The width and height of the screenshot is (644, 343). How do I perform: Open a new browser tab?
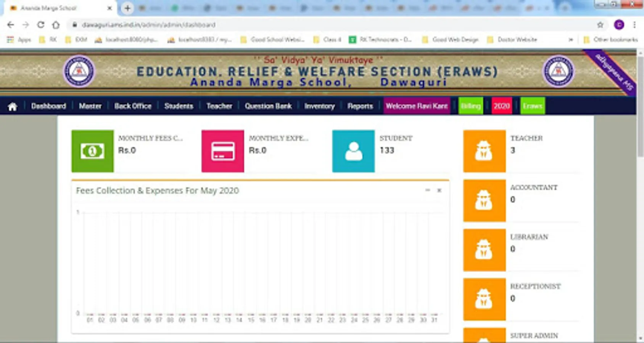(x=127, y=8)
